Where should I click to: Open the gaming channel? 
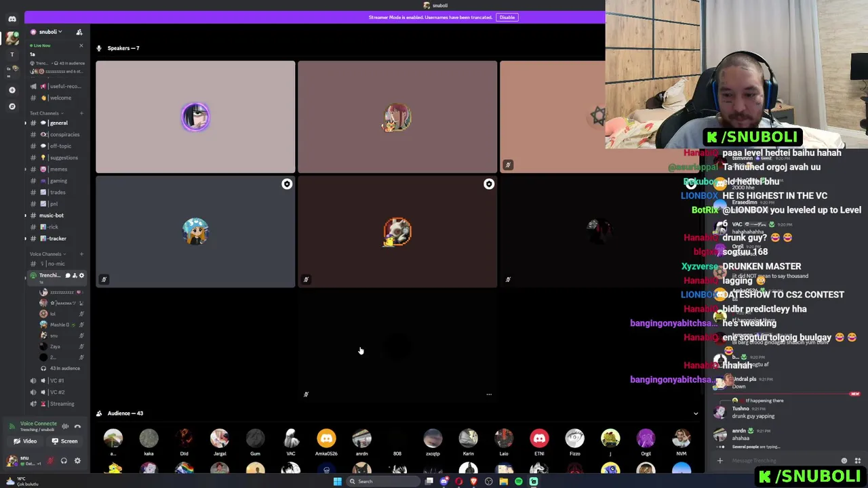[x=57, y=180]
